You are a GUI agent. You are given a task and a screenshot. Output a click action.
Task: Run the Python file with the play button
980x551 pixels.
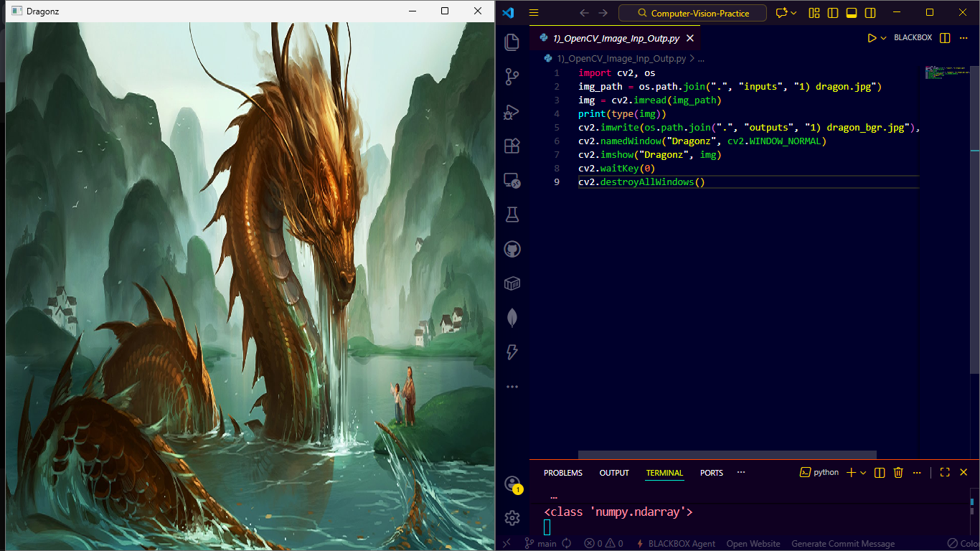tap(872, 38)
